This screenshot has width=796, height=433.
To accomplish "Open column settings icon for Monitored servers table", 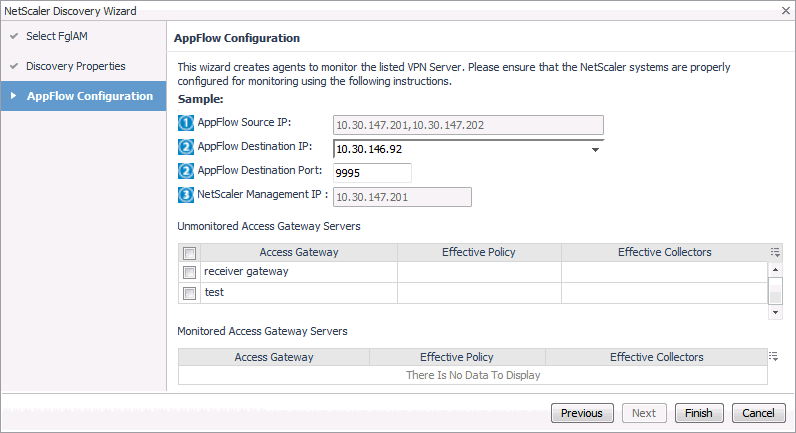I will [x=774, y=356].
